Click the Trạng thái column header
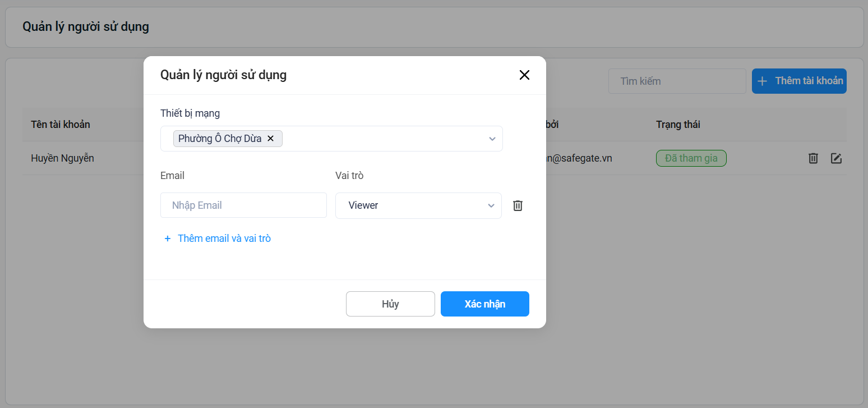This screenshot has width=868, height=408. (678, 125)
